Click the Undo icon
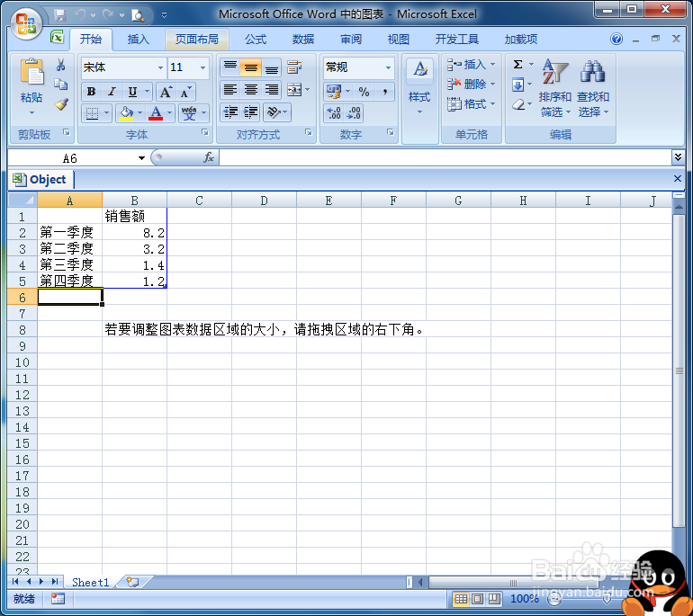This screenshot has width=693, height=616. (80, 15)
